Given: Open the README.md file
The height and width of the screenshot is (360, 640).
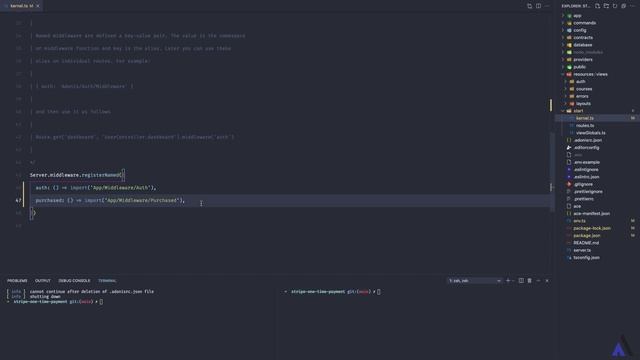Looking at the screenshot, I should [x=586, y=243].
